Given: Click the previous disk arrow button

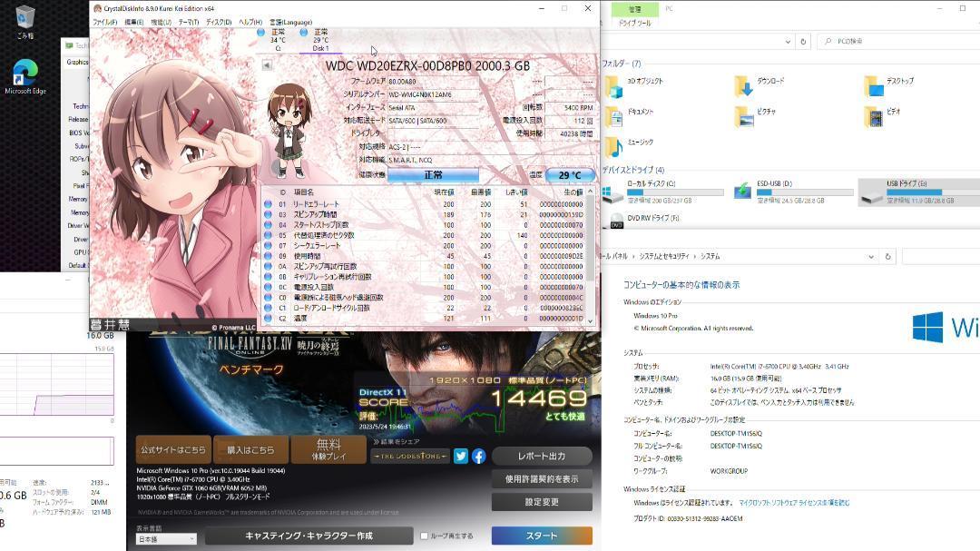Looking at the screenshot, I should 267,65.
